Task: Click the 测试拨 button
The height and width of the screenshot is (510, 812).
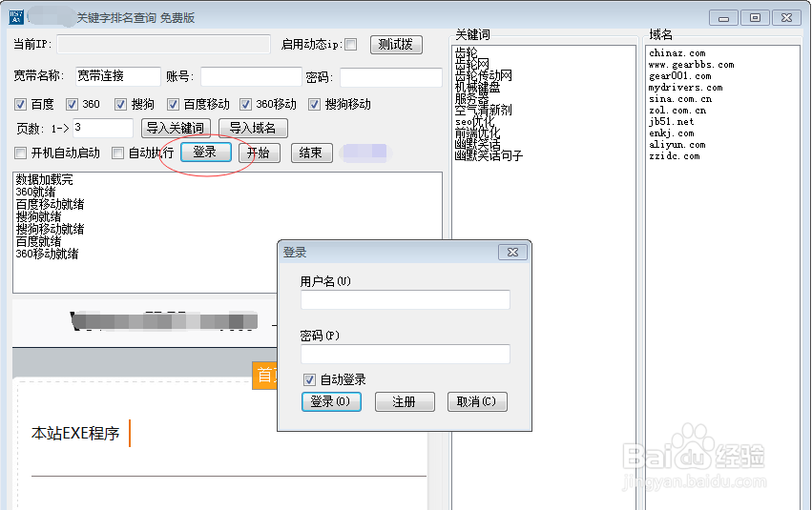Action: coord(396,45)
